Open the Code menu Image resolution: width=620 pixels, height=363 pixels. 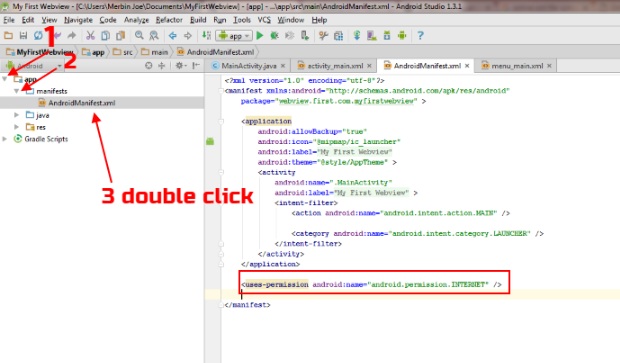coord(108,20)
